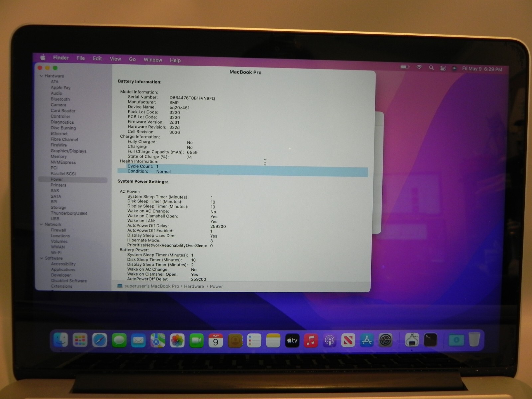Open Contacts from the dock
The height and width of the screenshot is (399, 532).
(235, 341)
